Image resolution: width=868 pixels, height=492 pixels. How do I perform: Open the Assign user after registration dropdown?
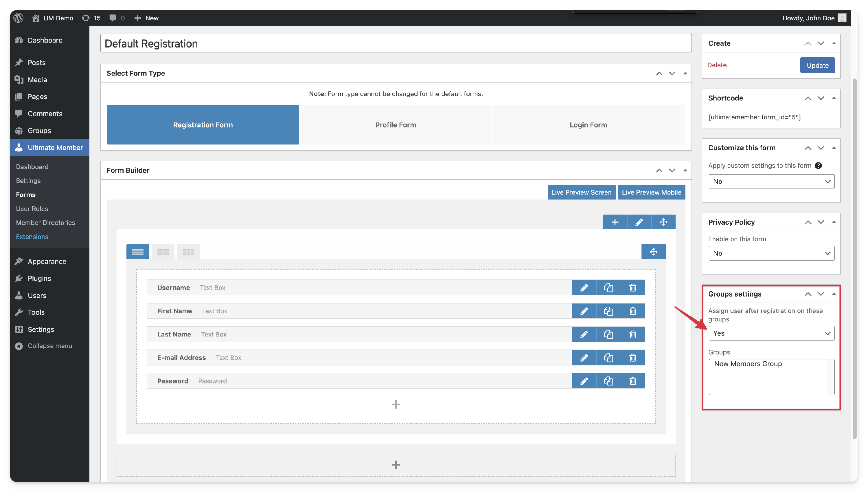pos(771,333)
